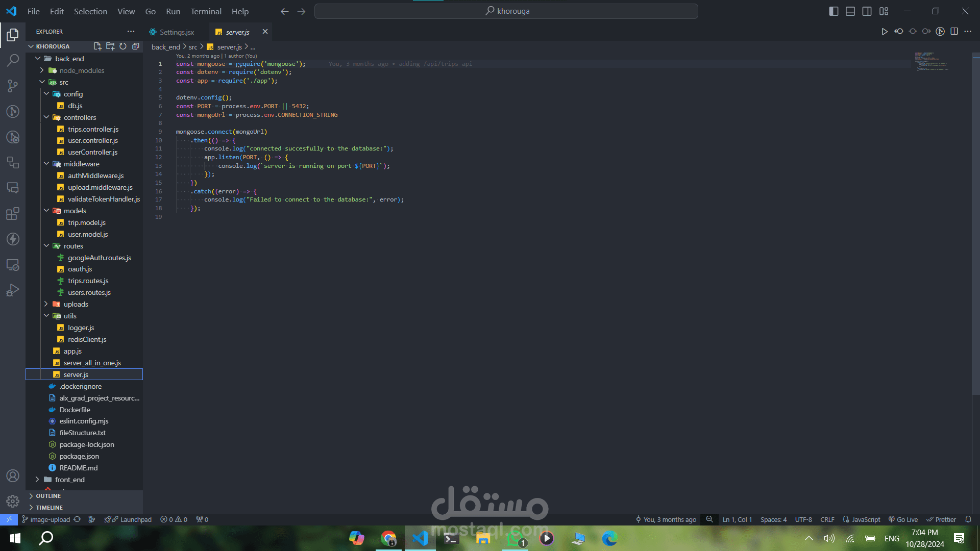Open Source Control view icon
This screenshot has width=980, height=551.
13,86
